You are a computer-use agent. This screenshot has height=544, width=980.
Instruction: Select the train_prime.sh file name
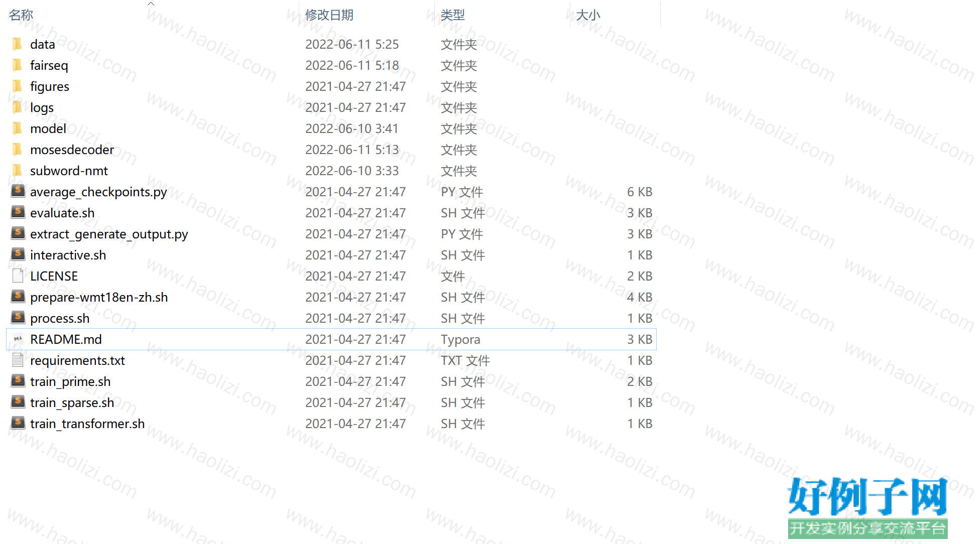[70, 382]
